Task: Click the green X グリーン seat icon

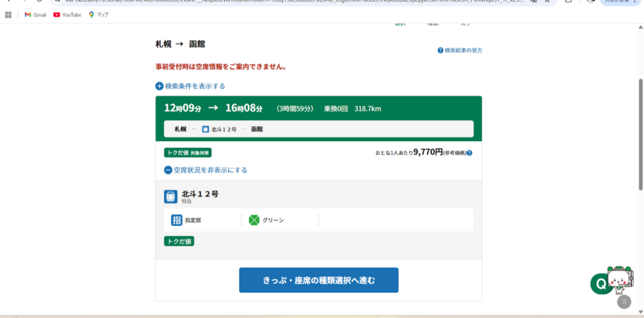Action: pyautogui.click(x=254, y=220)
